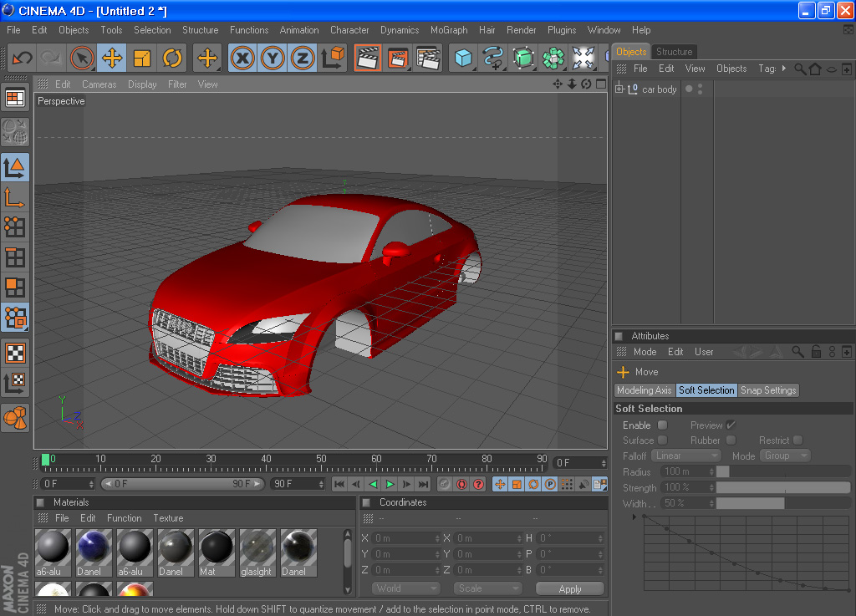The image size is (856, 616).
Task: Add a Cube primitive object
Action: pyautogui.click(x=463, y=58)
